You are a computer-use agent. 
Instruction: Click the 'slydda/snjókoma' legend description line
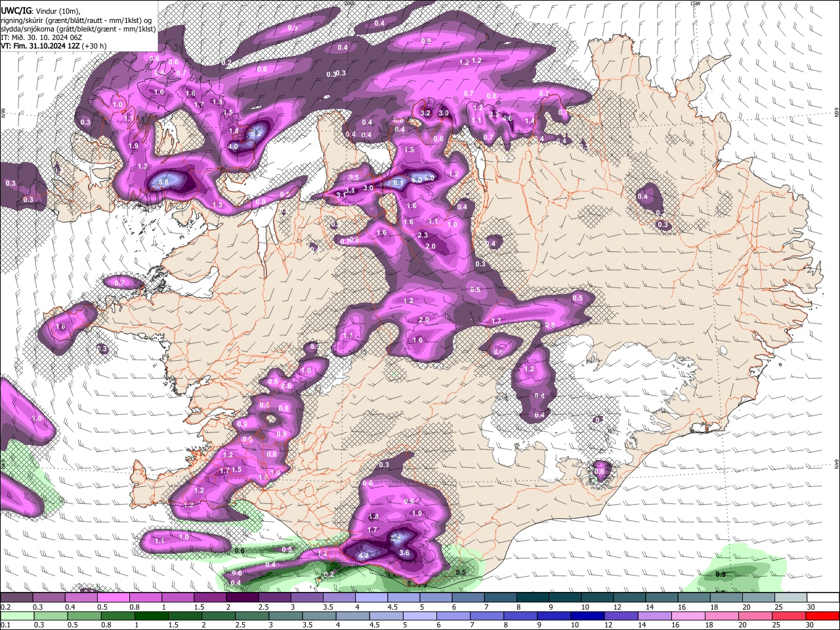click(x=78, y=29)
